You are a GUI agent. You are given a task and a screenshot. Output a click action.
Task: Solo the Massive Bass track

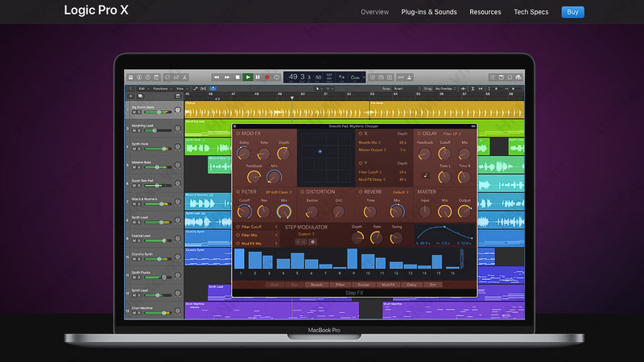pyautogui.click(x=138, y=167)
